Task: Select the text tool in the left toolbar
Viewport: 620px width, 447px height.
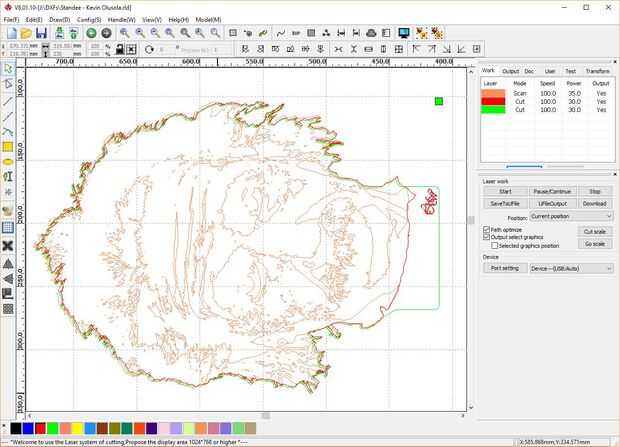Action: pyautogui.click(x=8, y=176)
